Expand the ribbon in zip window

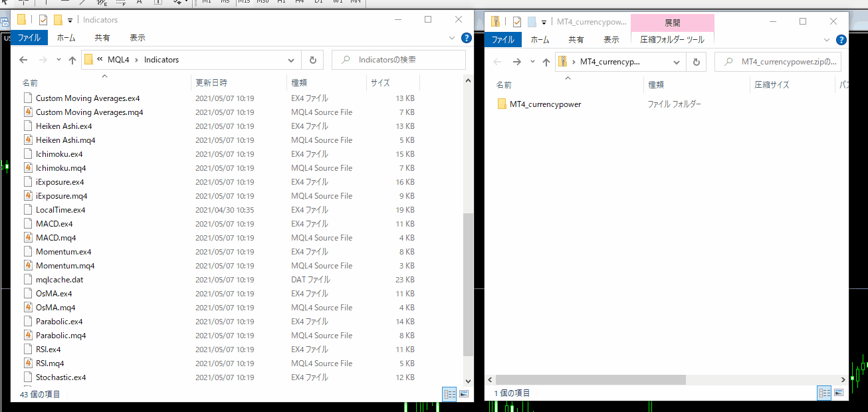[x=827, y=40]
